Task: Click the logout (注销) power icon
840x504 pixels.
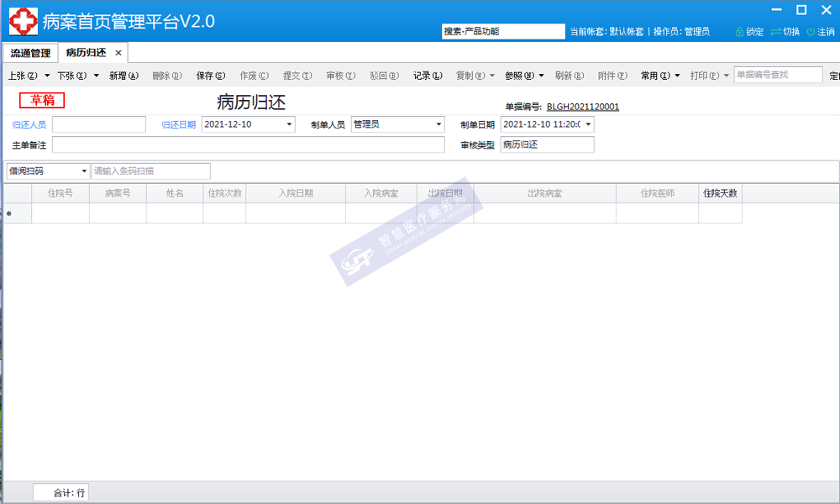Action: tap(811, 32)
